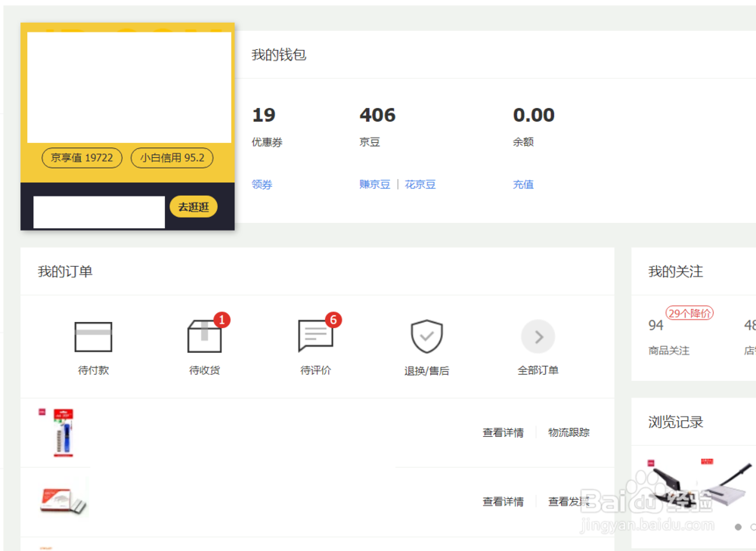Click 查看详情 on the first order

pyautogui.click(x=503, y=432)
